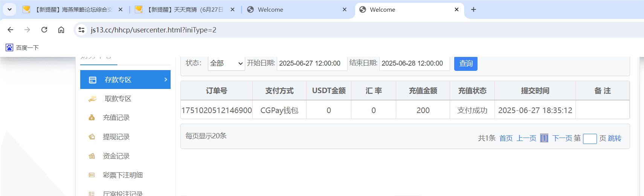Open the browser tab search dropdown

click(x=9, y=9)
